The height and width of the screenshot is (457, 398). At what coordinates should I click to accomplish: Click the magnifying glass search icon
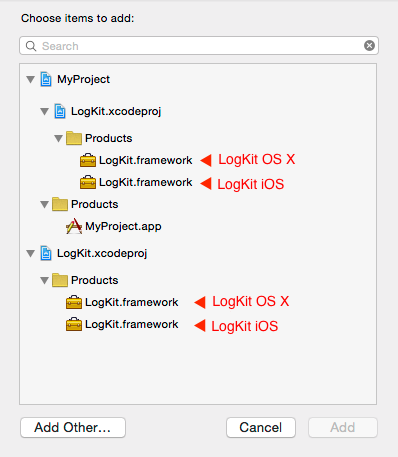(31, 46)
